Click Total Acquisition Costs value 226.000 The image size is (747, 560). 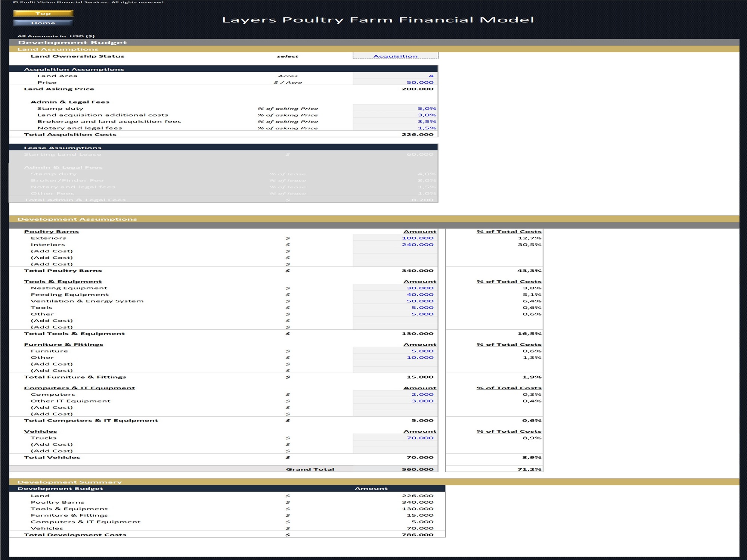pyautogui.click(x=418, y=134)
